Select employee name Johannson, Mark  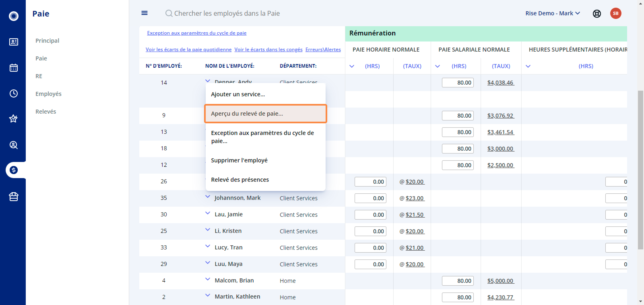tap(237, 198)
